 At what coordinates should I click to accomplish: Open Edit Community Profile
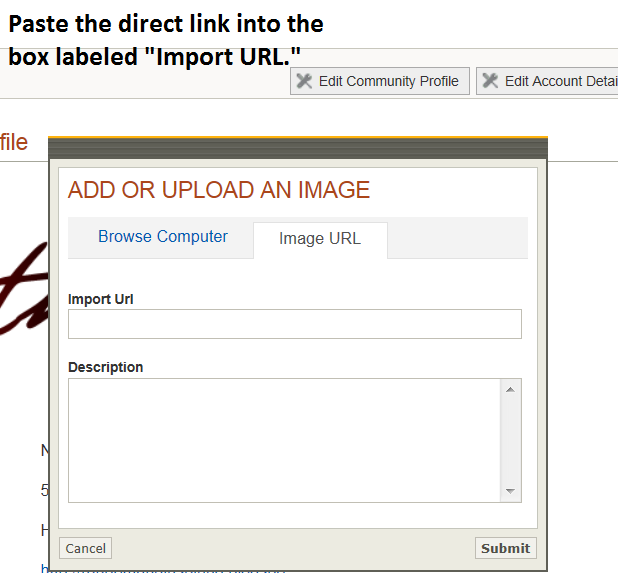click(379, 81)
